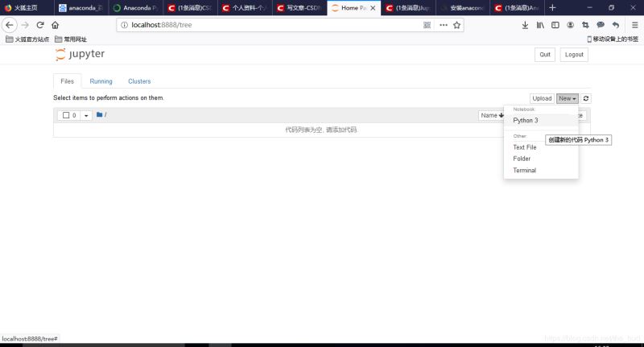Screen dimensions: 644x347
Task: Switch to the Running tab
Action: tap(101, 81)
